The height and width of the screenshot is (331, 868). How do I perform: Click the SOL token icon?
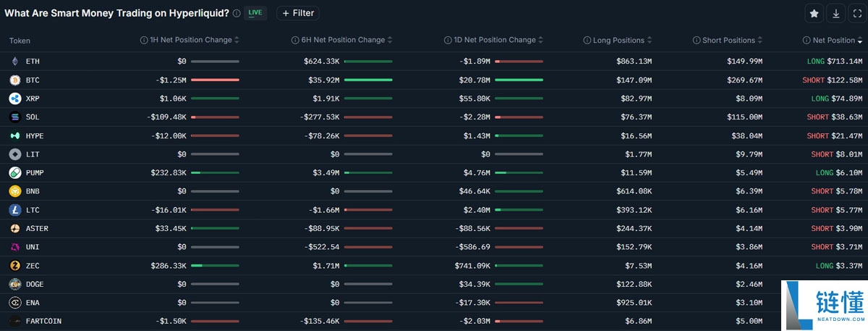pos(14,117)
